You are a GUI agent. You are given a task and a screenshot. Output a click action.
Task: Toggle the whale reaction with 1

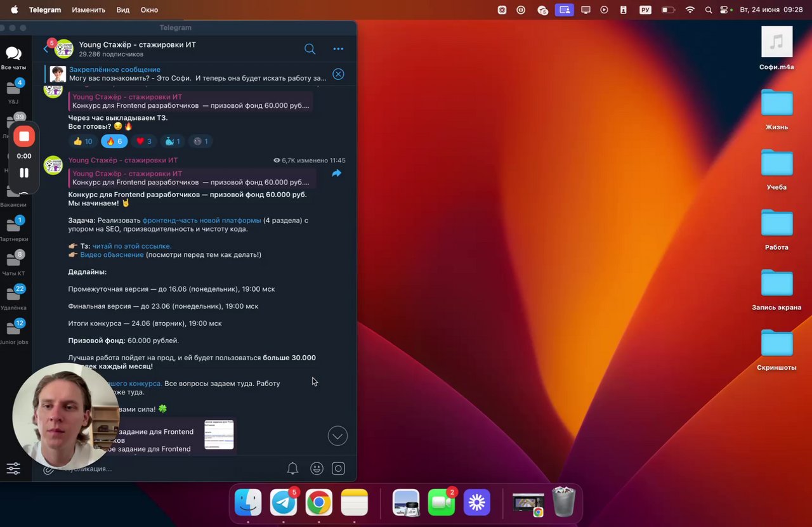(173, 141)
